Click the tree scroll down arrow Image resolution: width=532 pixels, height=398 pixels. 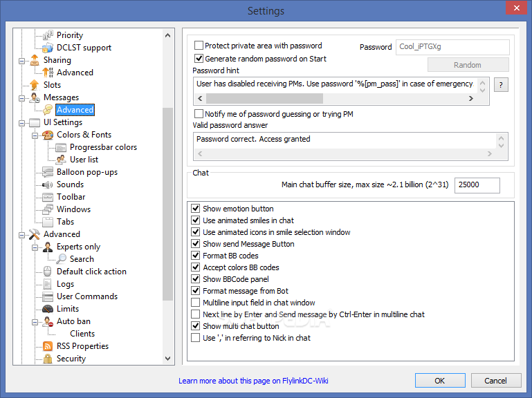167,359
